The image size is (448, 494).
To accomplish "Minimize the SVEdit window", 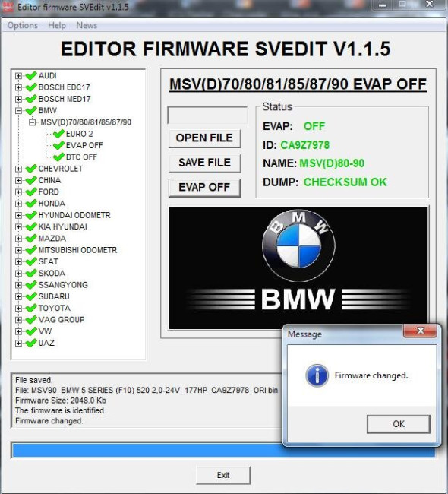I will pyautogui.click(x=383, y=5).
